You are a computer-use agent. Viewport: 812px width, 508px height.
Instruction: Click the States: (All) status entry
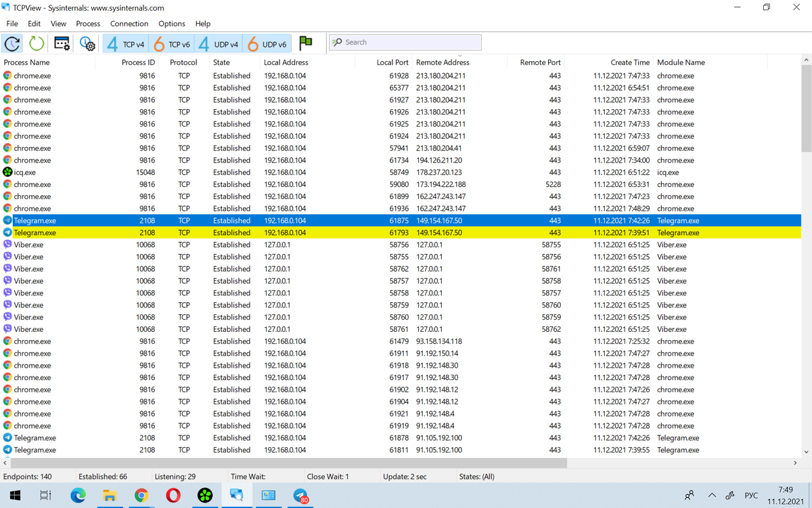coord(476,477)
